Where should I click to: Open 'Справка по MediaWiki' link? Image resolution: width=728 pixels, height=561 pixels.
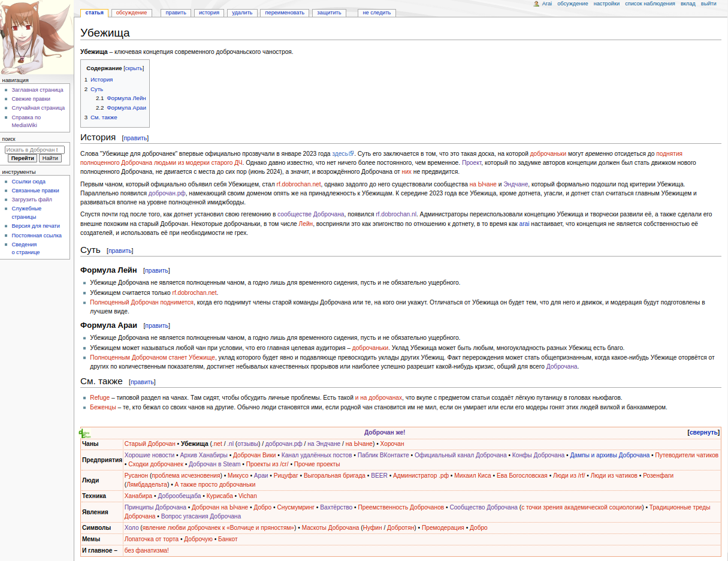pyautogui.click(x=26, y=121)
